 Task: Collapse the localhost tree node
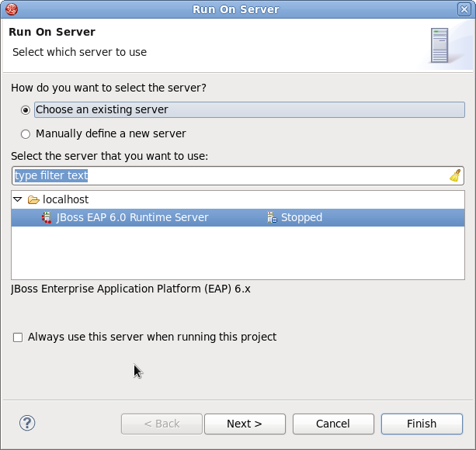[19, 200]
